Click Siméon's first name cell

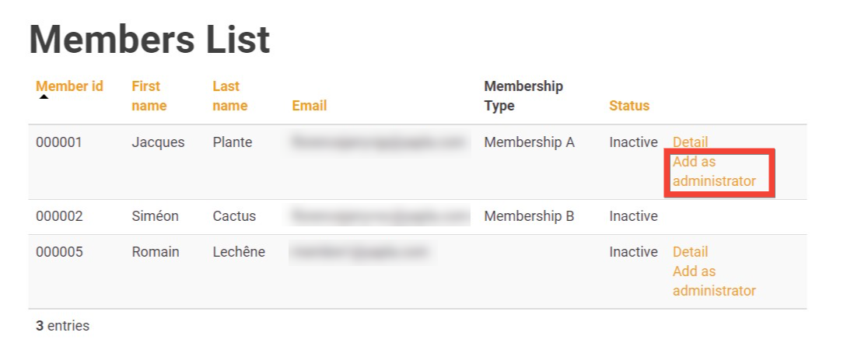click(154, 216)
